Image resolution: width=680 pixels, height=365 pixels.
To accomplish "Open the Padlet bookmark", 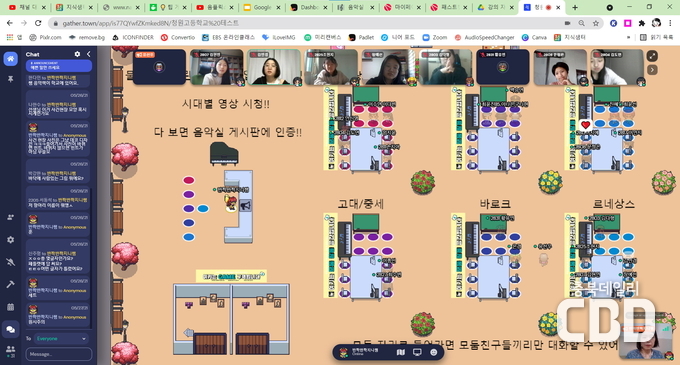I will (361, 38).
